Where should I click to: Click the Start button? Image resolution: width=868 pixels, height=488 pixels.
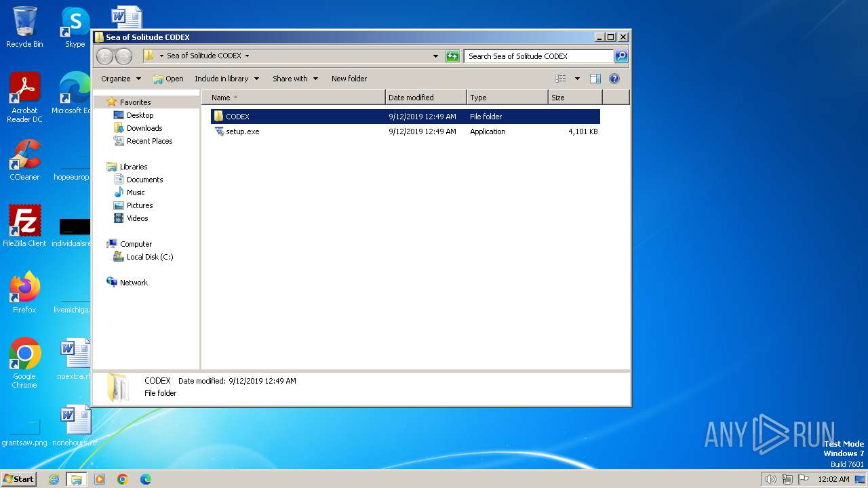pos(18,479)
